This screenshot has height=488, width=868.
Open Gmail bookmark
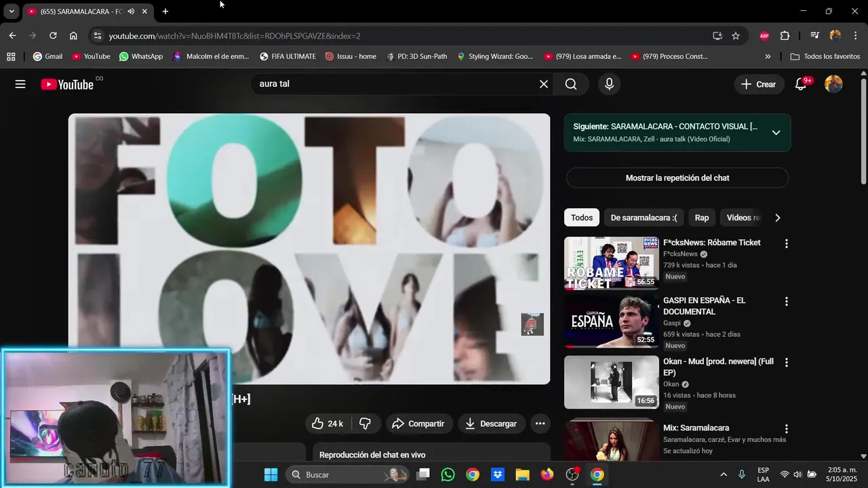[x=47, y=56]
